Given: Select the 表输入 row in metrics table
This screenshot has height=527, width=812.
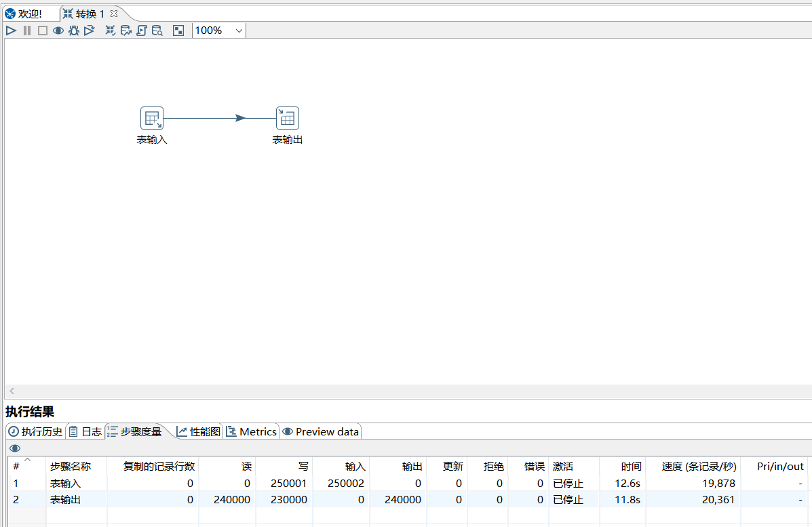Looking at the screenshot, I should pos(408,483).
